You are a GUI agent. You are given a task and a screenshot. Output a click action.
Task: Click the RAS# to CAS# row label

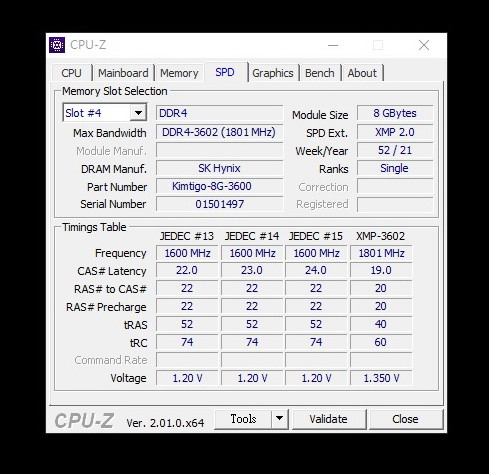point(110,289)
